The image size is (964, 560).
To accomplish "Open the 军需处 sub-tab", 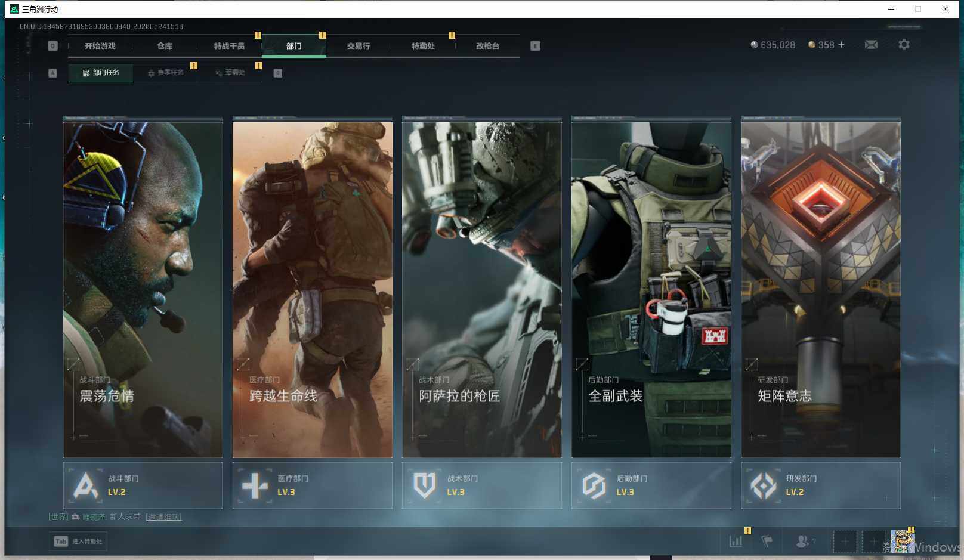I will click(x=230, y=73).
